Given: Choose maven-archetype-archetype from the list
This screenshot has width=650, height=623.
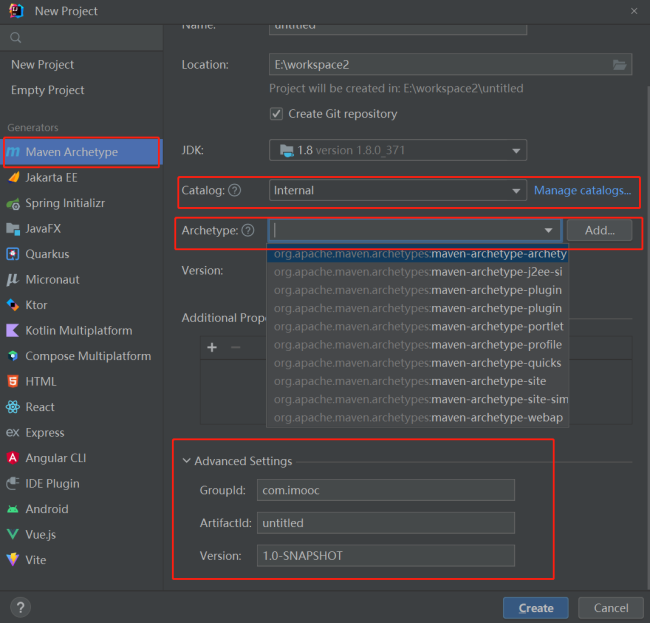Looking at the screenshot, I should 417,254.
